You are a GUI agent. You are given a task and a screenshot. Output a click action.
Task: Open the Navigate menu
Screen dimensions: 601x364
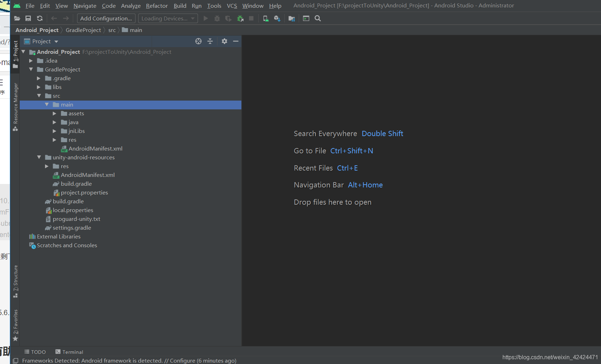coord(85,6)
